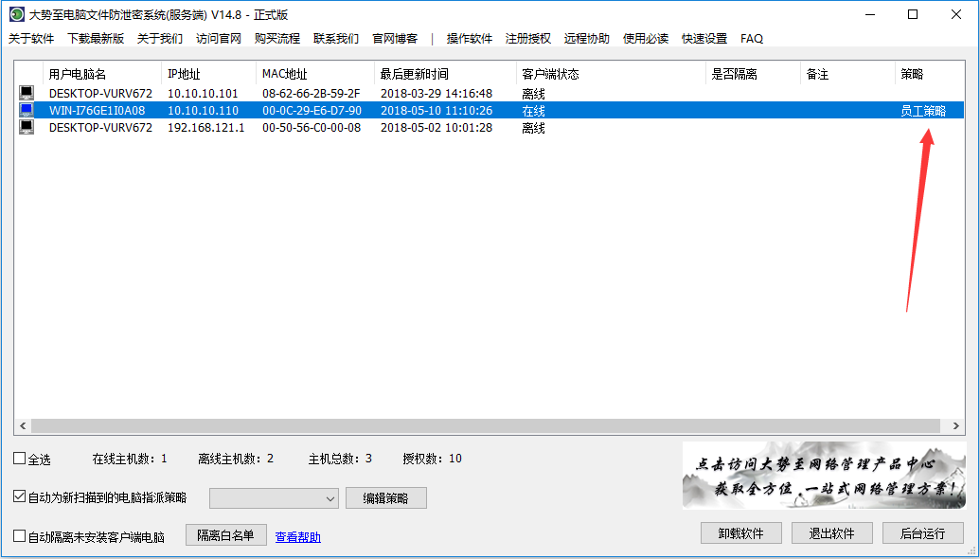Click the selected WIN-I76GE1I0A08 computer icon

[x=27, y=111]
